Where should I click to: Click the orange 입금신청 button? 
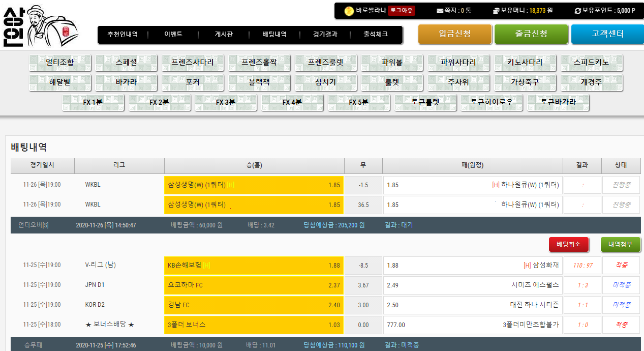pyautogui.click(x=455, y=34)
